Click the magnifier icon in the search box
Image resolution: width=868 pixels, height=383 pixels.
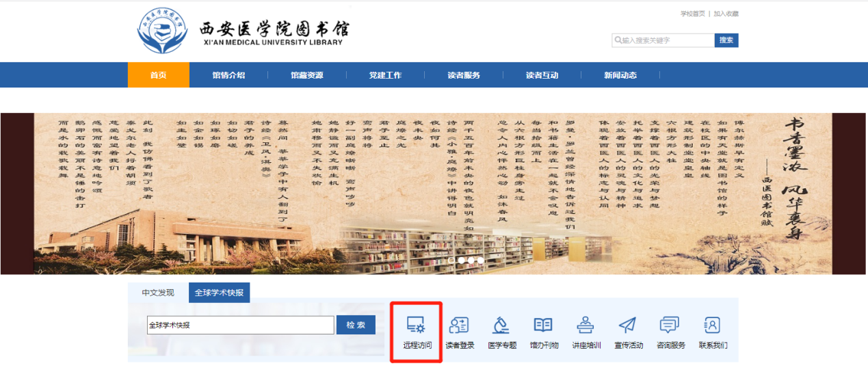point(618,40)
